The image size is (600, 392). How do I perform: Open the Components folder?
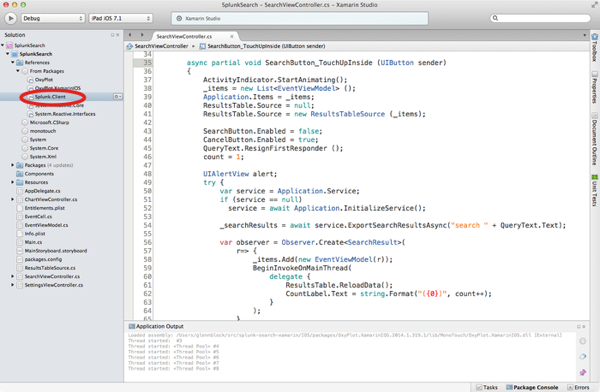39,174
